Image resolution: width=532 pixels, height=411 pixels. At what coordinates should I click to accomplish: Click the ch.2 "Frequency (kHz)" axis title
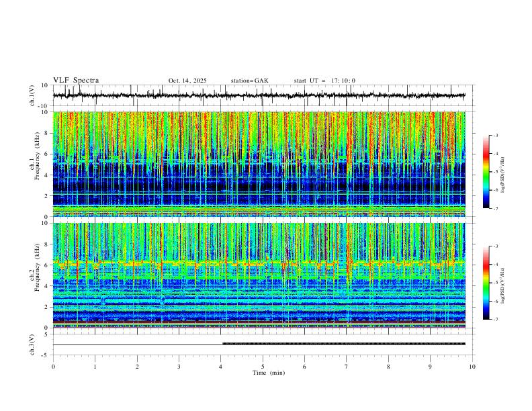coord(37,267)
